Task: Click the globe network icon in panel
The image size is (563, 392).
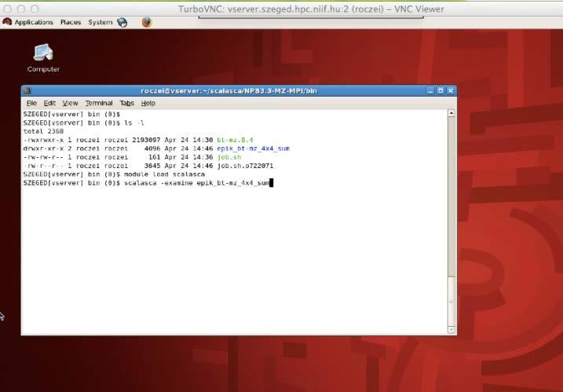Action: click(122, 23)
